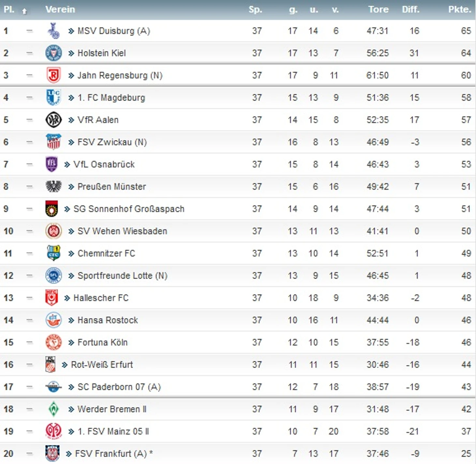This screenshot has width=476, height=464.
Task: Open the VfL Osnabrück team link
Action: [104, 164]
